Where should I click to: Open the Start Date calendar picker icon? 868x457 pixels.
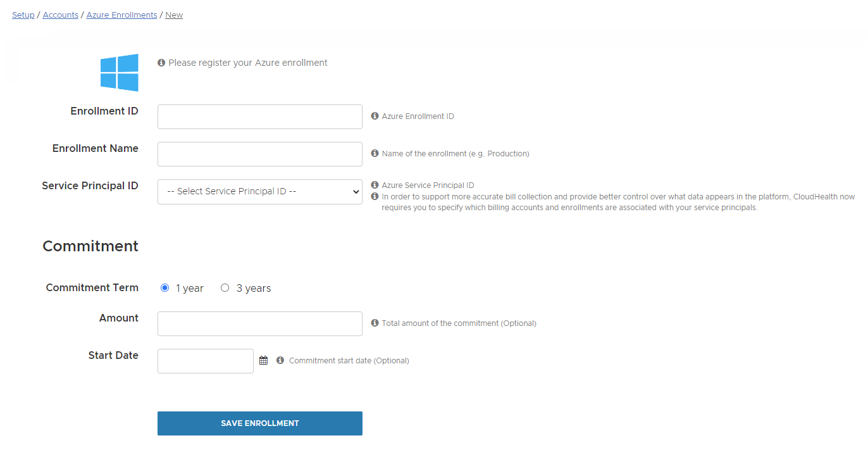(x=263, y=360)
